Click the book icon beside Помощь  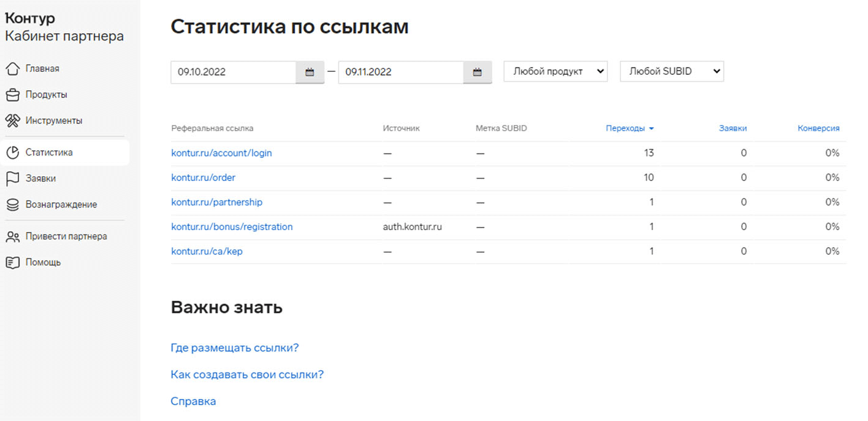(x=12, y=263)
